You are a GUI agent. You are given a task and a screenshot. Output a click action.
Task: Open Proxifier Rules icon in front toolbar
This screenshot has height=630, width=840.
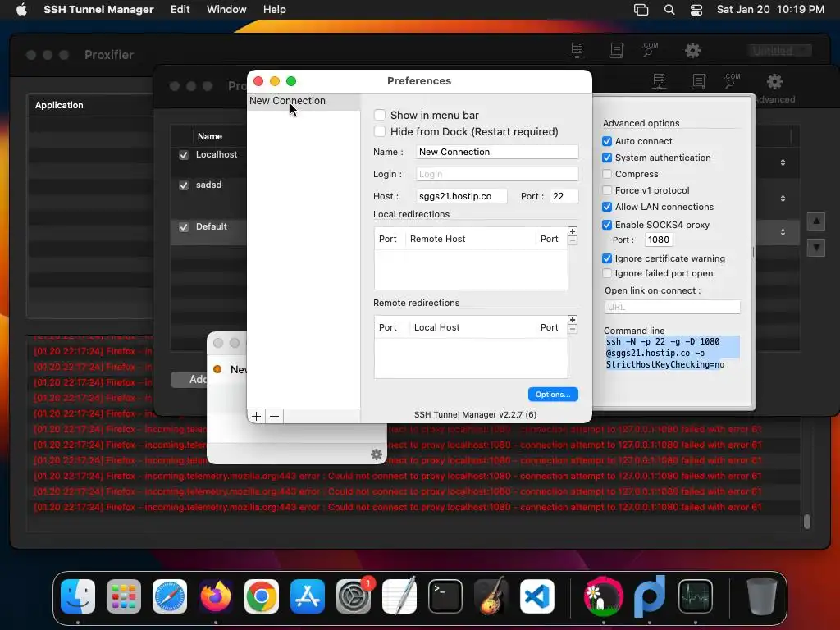click(699, 81)
